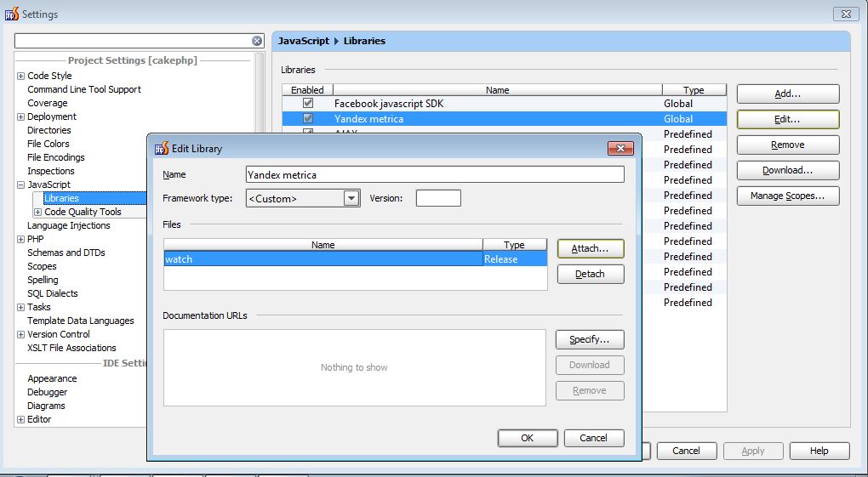Click the Edit... library button
868x477 pixels.
788,120
